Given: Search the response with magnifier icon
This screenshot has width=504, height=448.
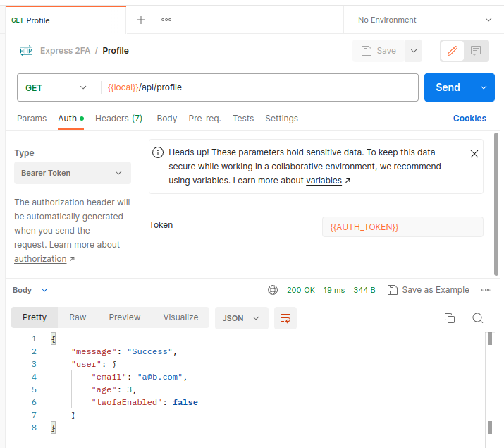Looking at the screenshot, I should [478, 318].
